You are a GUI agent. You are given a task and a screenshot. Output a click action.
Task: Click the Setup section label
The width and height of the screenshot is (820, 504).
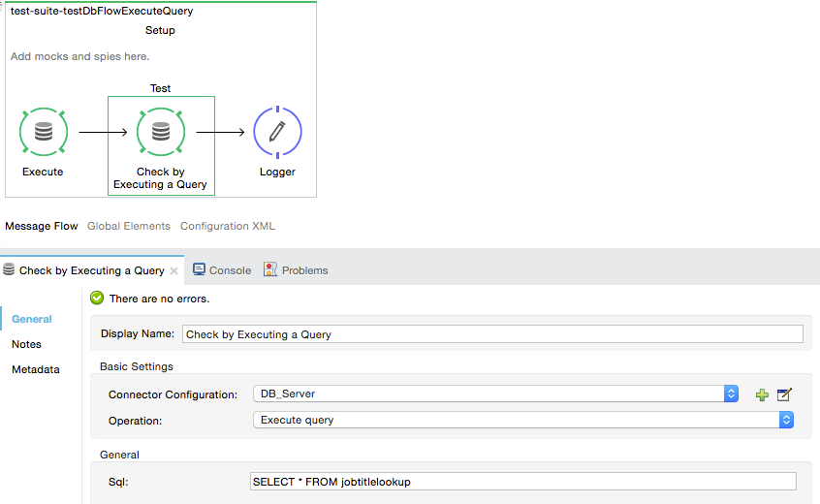point(160,30)
